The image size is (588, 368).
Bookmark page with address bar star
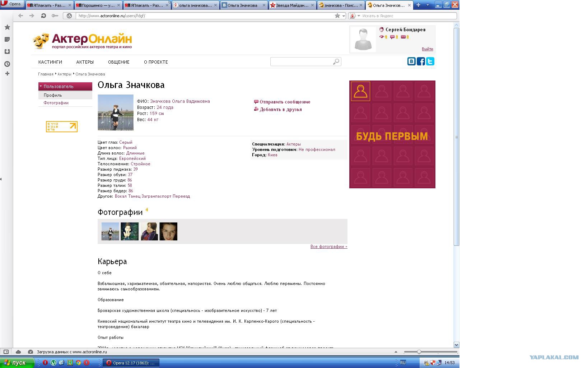tap(337, 16)
